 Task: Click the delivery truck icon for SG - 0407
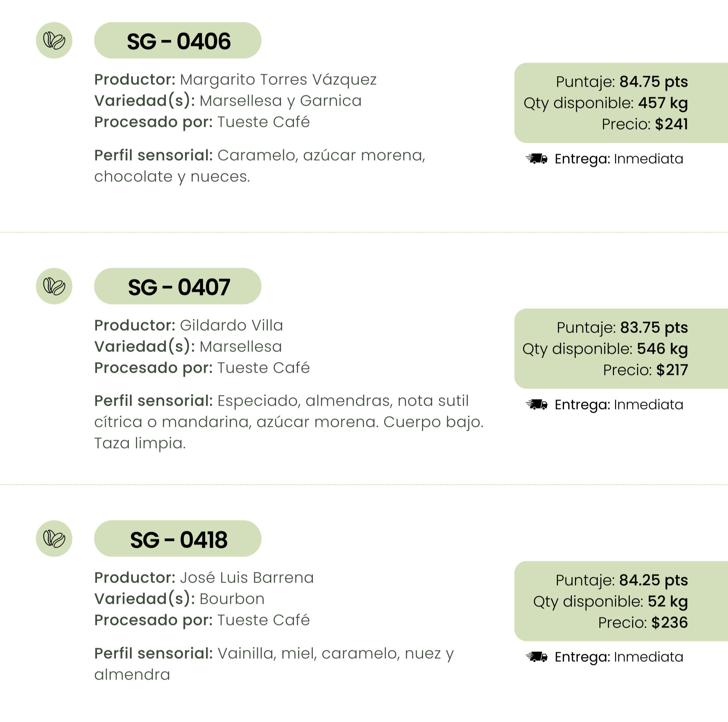point(537,405)
